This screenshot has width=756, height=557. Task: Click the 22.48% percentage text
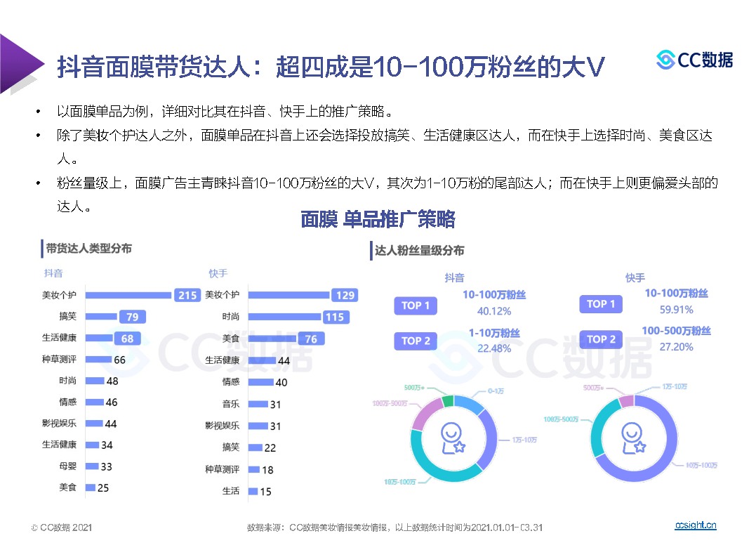[494, 348]
